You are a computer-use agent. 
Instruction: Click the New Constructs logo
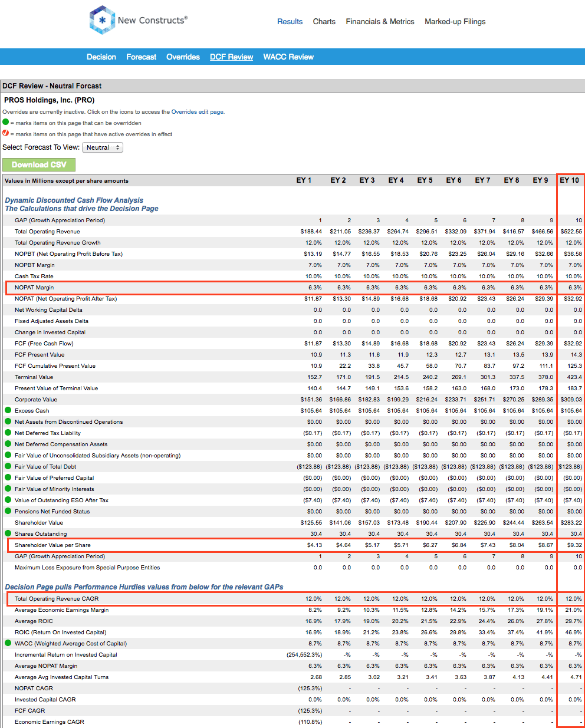pyautogui.click(x=139, y=20)
